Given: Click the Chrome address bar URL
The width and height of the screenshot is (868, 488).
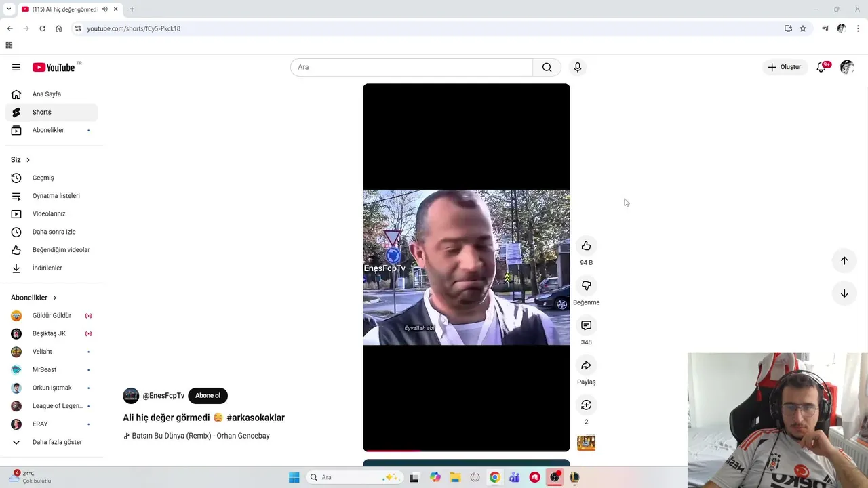Looking at the screenshot, I should pyautogui.click(x=134, y=28).
